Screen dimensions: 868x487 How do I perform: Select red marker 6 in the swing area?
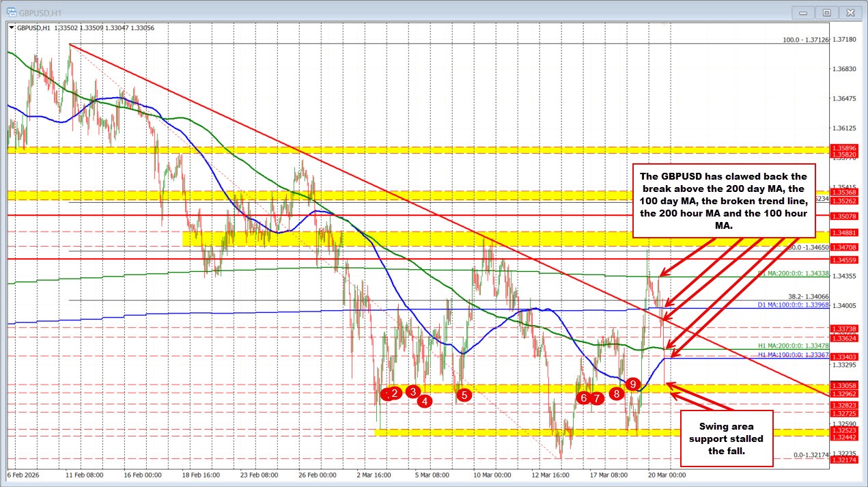click(583, 397)
